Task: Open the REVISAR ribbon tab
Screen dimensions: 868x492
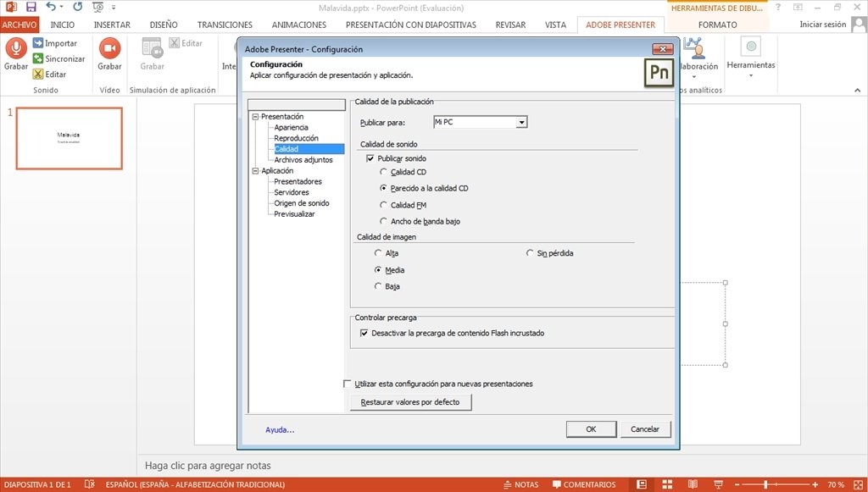Action: tap(510, 25)
